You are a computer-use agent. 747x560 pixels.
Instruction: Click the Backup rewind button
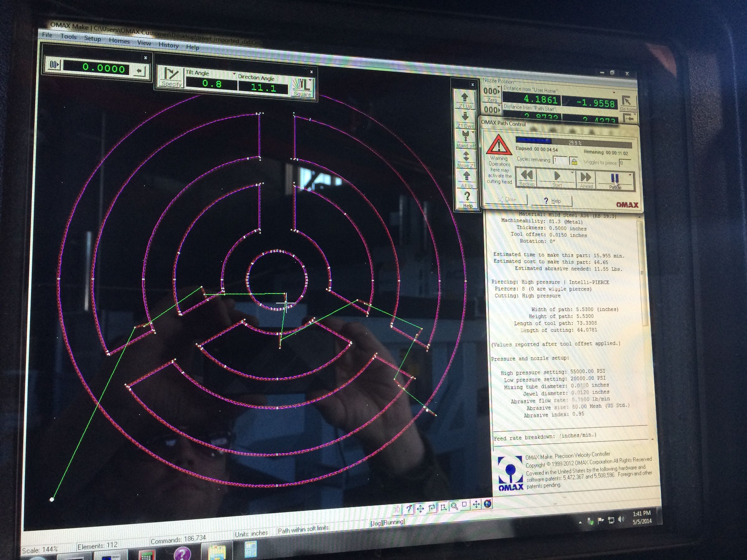pyautogui.click(x=527, y=178)
